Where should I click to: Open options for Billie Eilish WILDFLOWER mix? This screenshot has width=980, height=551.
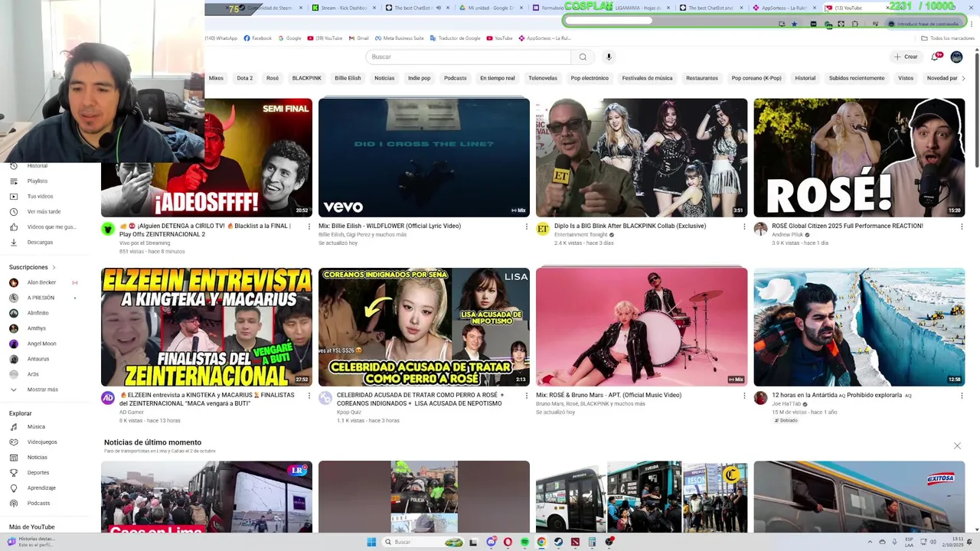point(527,227)
